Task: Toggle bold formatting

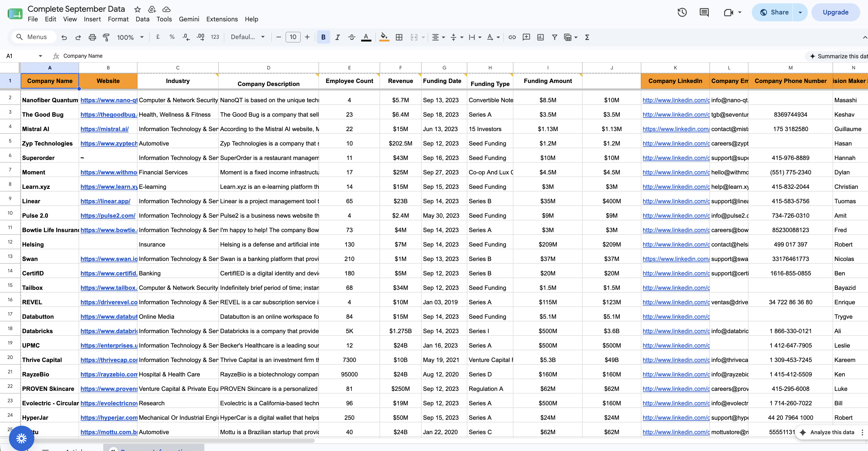Action: pyautogui.click(x=323, y=37)
